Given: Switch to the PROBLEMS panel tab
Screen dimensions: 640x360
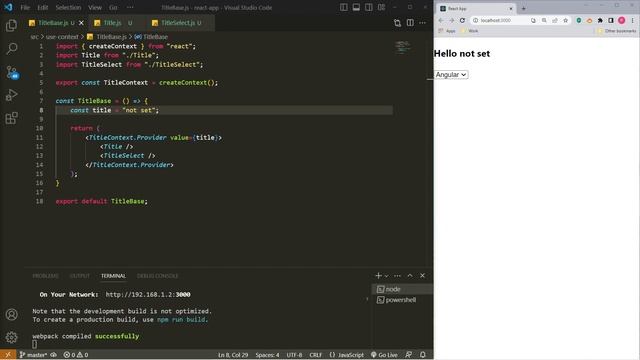Looking at the screenshot, I should tap(45, 276).
